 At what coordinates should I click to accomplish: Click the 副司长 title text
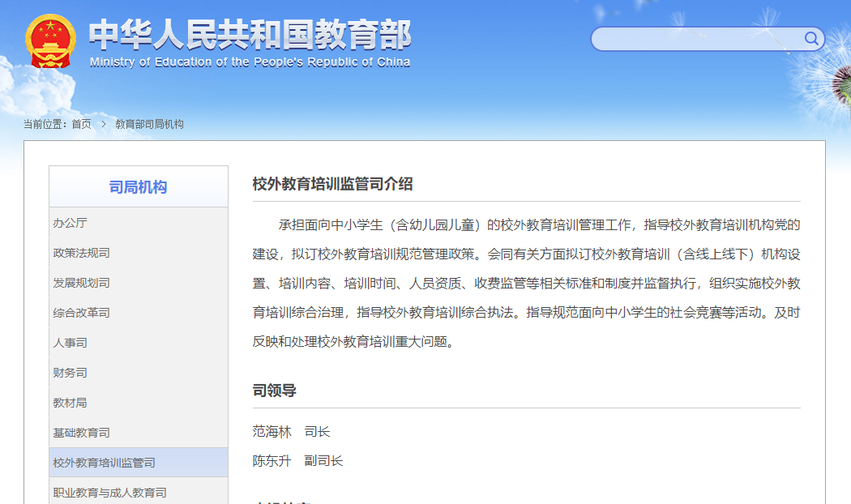click(x=324, y=461)
